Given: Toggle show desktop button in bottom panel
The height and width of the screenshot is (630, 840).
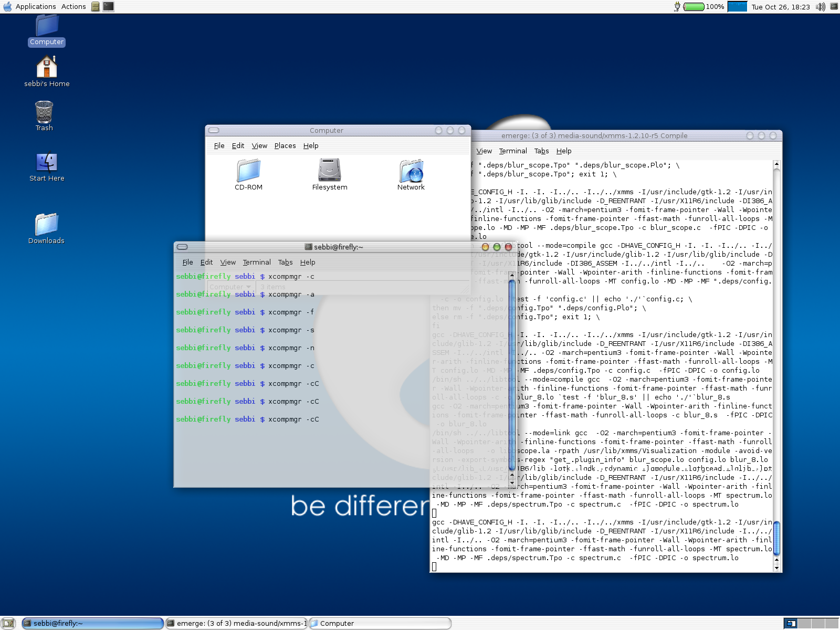Looking at the screenshot, I should 8,623.
